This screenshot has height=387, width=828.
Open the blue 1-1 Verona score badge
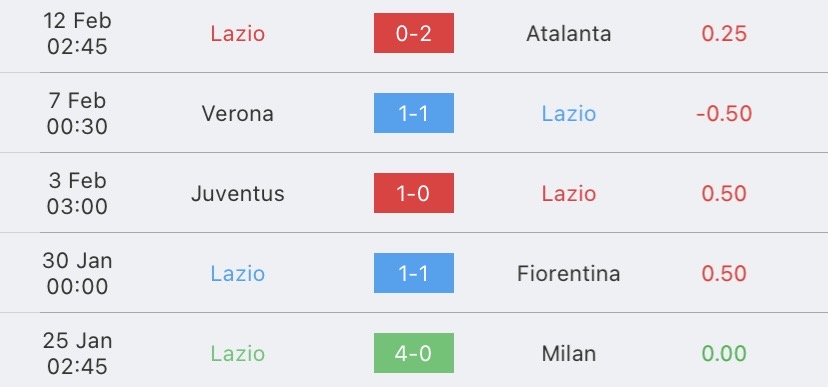pyautogui.click(x=413, y=113)
